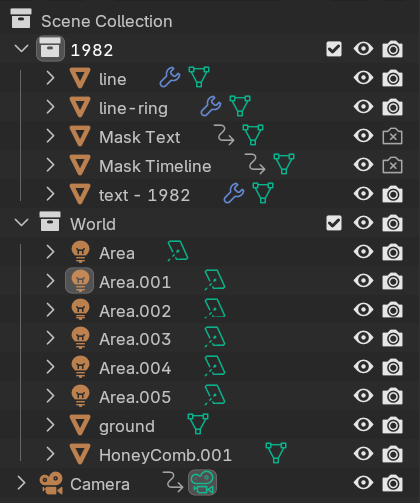Click the mesh data icon beside line-ring

click(x=240, y=106)
